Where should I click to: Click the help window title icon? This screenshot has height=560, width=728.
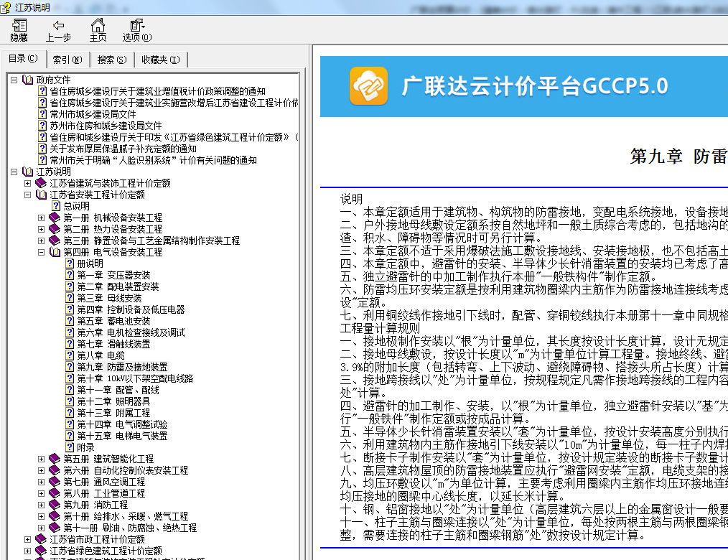[x=6, y=7]
